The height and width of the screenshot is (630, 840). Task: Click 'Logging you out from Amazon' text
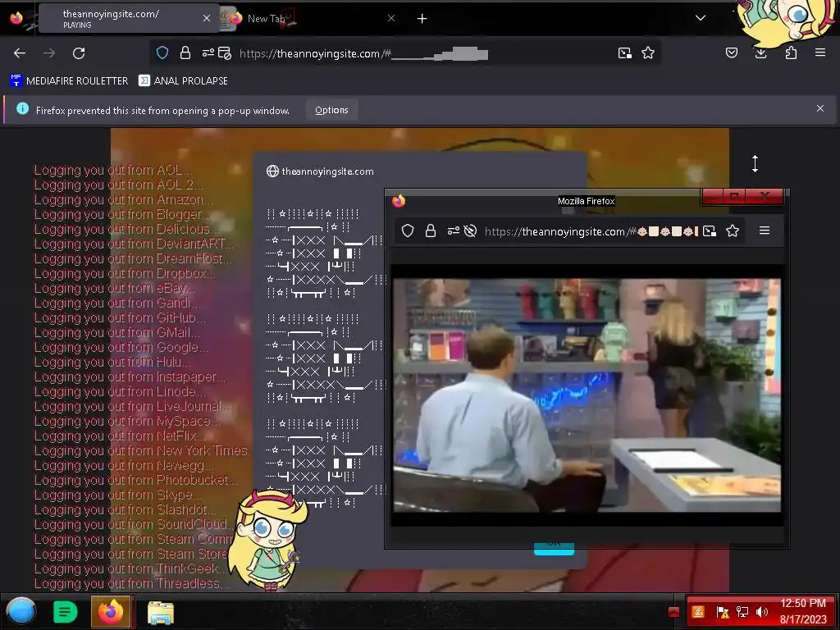coord(123,200)
